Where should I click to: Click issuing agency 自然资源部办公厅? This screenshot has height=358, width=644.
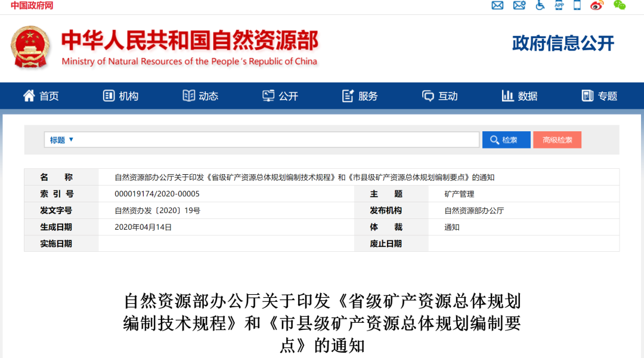point(474,211)
